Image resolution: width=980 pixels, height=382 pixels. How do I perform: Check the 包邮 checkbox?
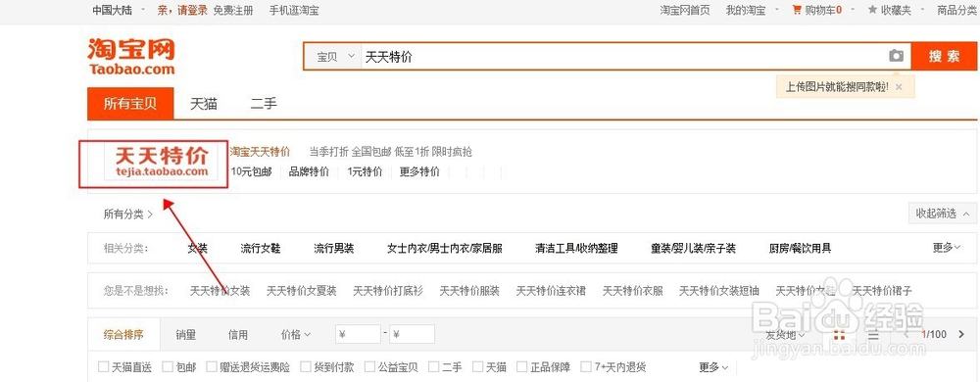tap(168, 367)
